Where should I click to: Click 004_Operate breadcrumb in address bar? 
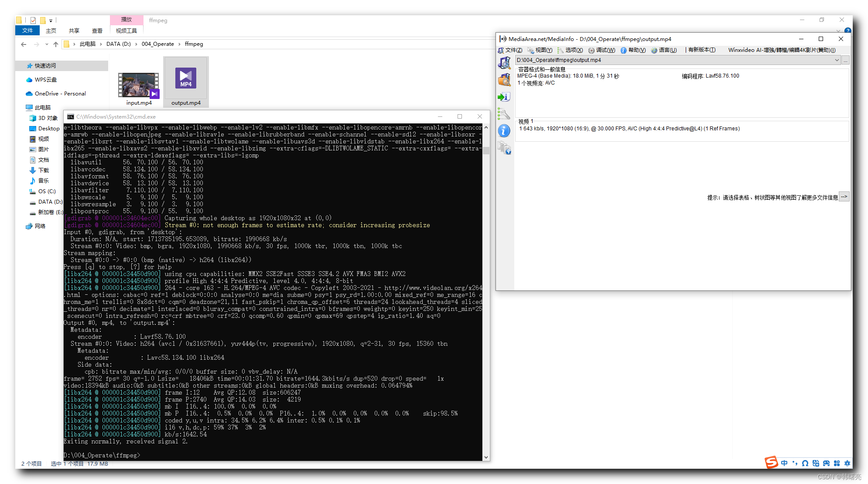(x=157, y=44)
